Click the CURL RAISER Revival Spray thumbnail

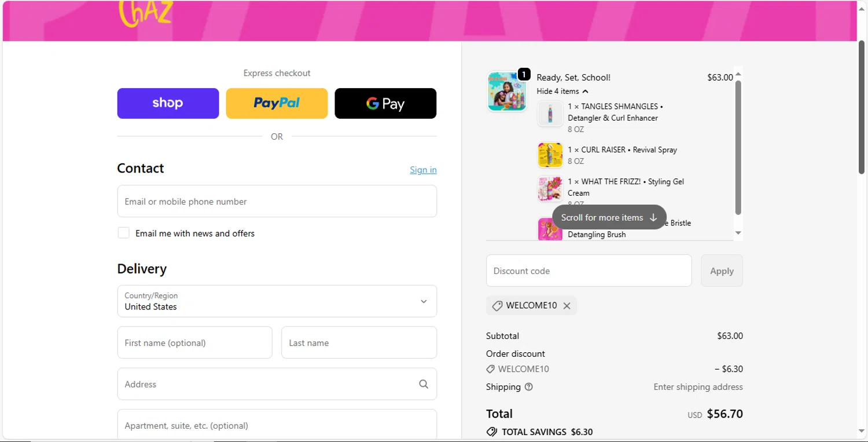tap(550, 155)
